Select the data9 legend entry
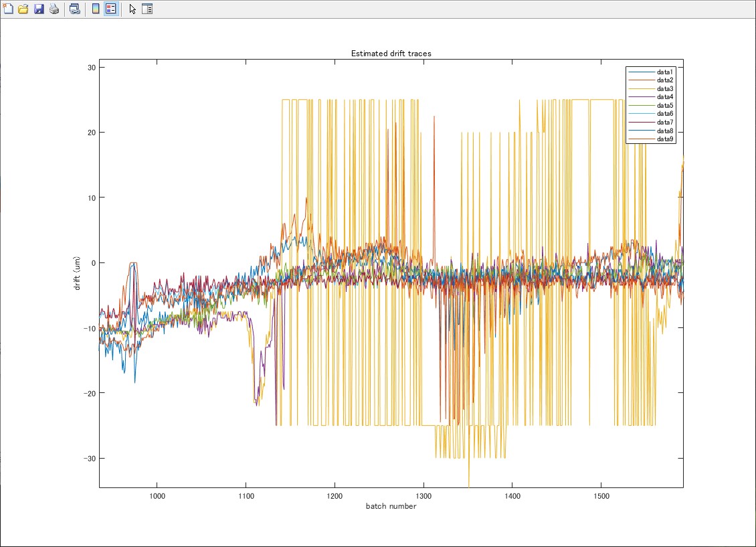Viewport: 756px width, 547px height. [651, 139]
